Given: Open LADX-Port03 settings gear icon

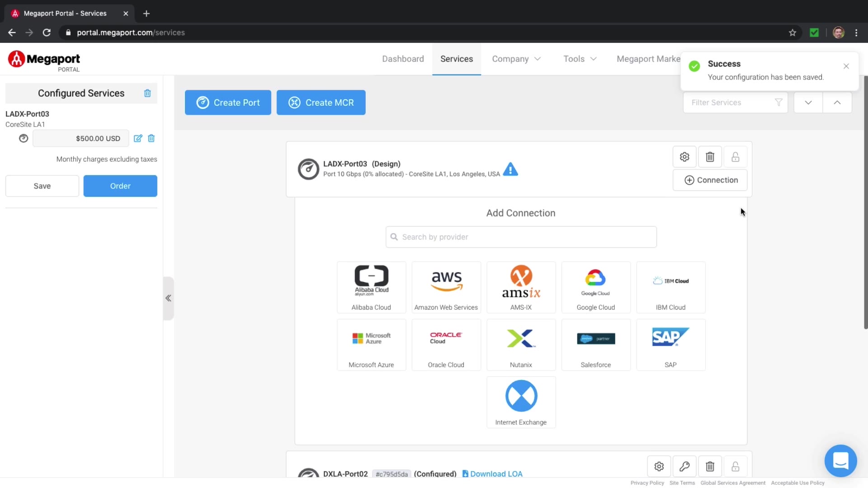Looking at the screenshot, I should (684, 157).
